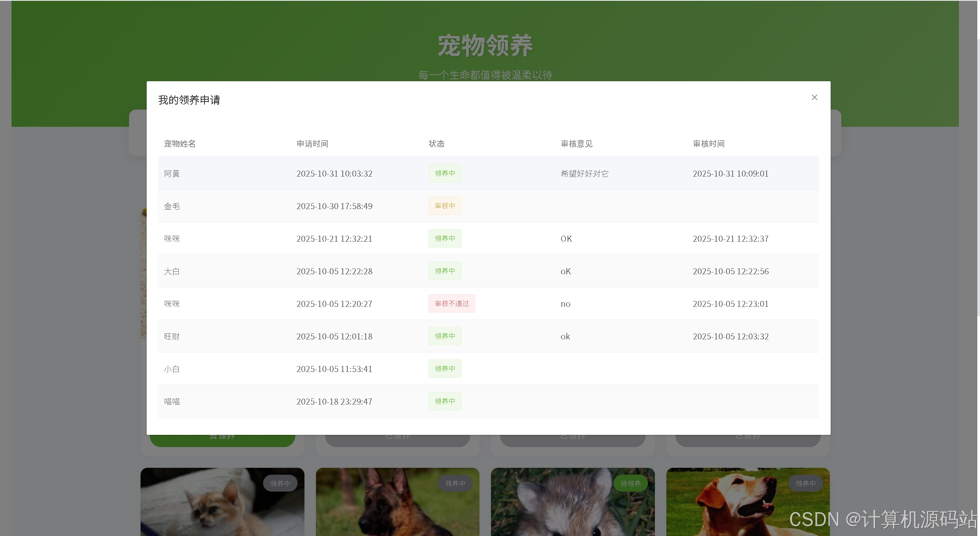Click the 待领养 badge on pet card

[x=630, y=484]
